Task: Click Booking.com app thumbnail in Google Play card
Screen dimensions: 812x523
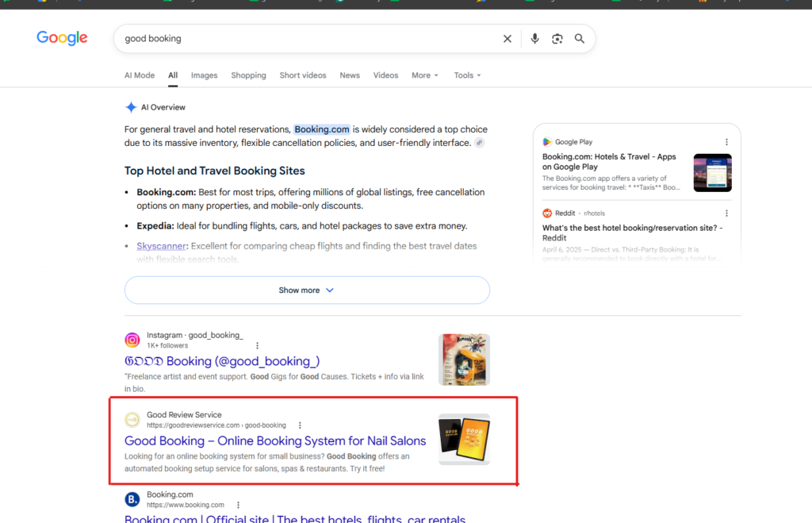Action: 713,172
